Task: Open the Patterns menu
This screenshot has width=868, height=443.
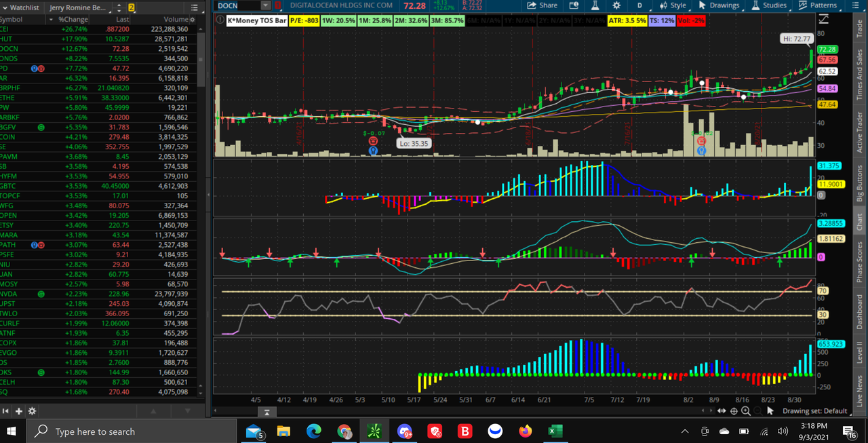Action: pos(818,5)
